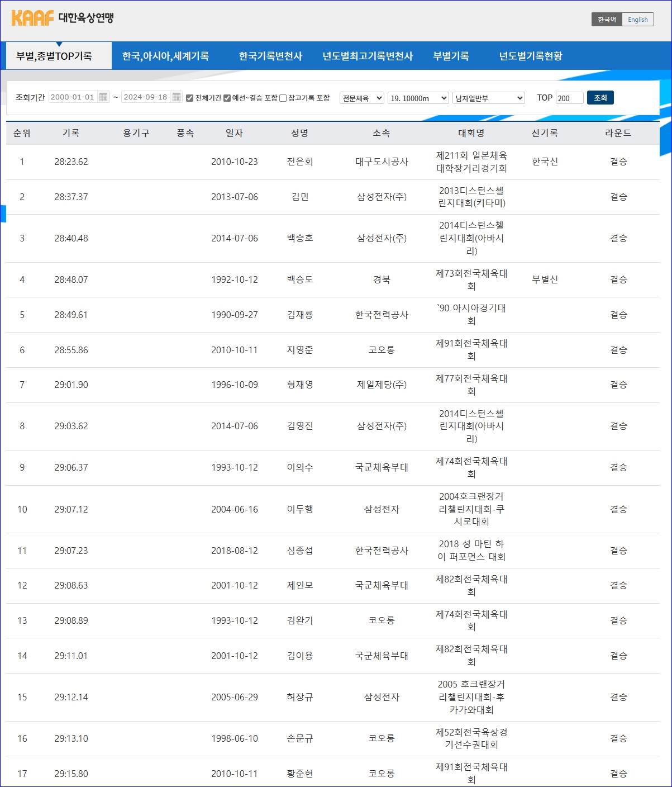Click the 용기구 column header
The height and width of the screenshot is (787, 672).
pyautogui.click(x=136, y=133)
